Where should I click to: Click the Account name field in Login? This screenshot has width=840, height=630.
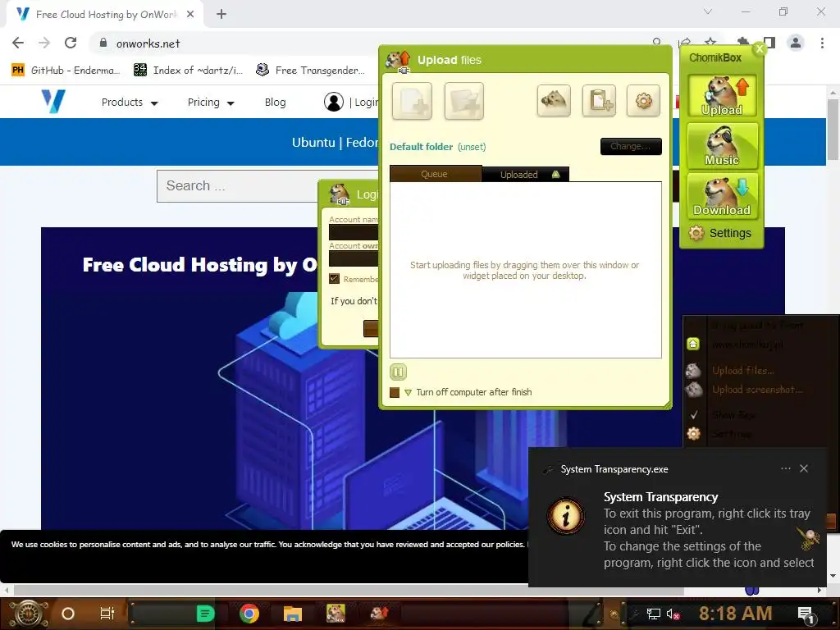tap(354, 232)
